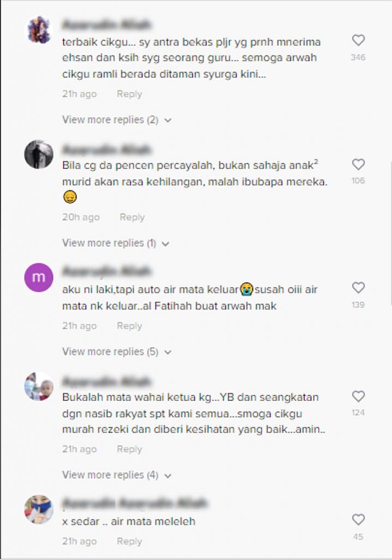Expand 'View more replies (5)'

tap(117, 352)
